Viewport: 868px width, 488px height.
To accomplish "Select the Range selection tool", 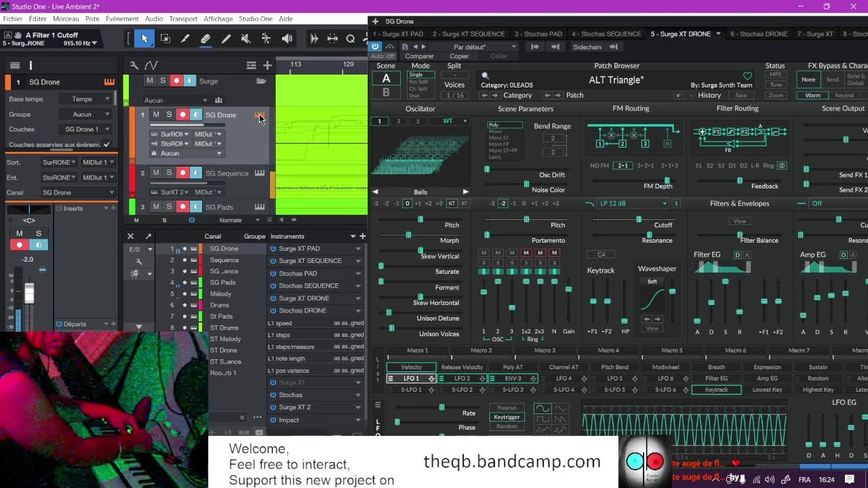I will coord(165,39).
